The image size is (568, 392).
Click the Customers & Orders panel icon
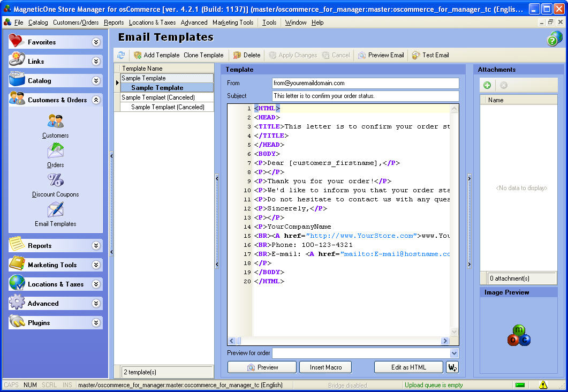[17, 99]
